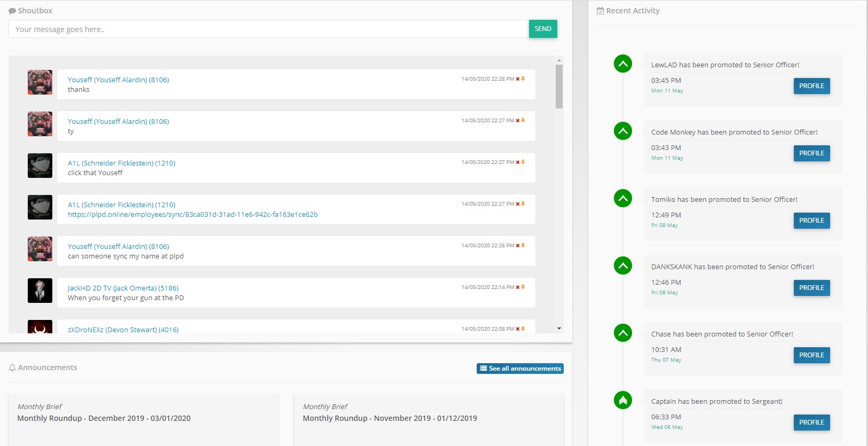Click in the shoutbox message input field
Image resolution: width=868 pixels, height=446 pixels.
click(268, 29)
